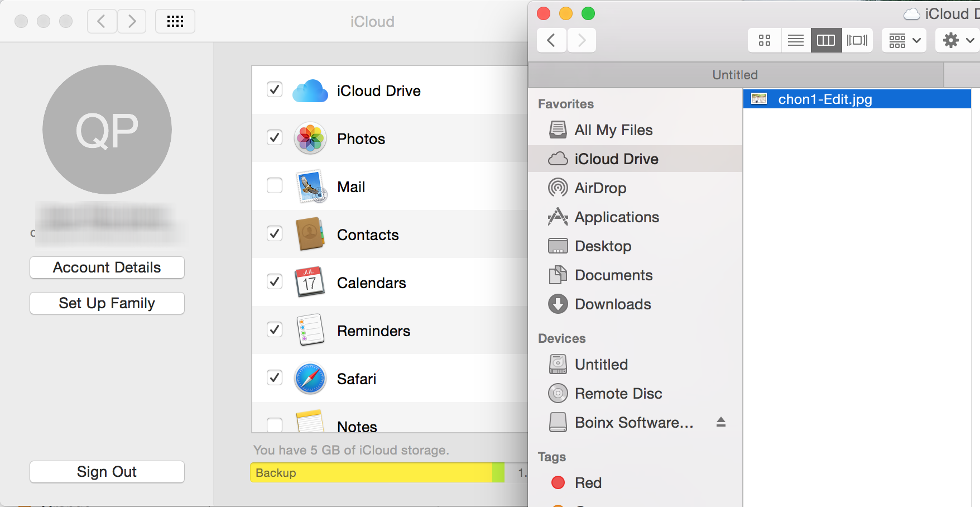Image resolution: width=980 pixels, height=507 pixels.
Task: Click the QP account avatar
Action: (x=107, y=130)
